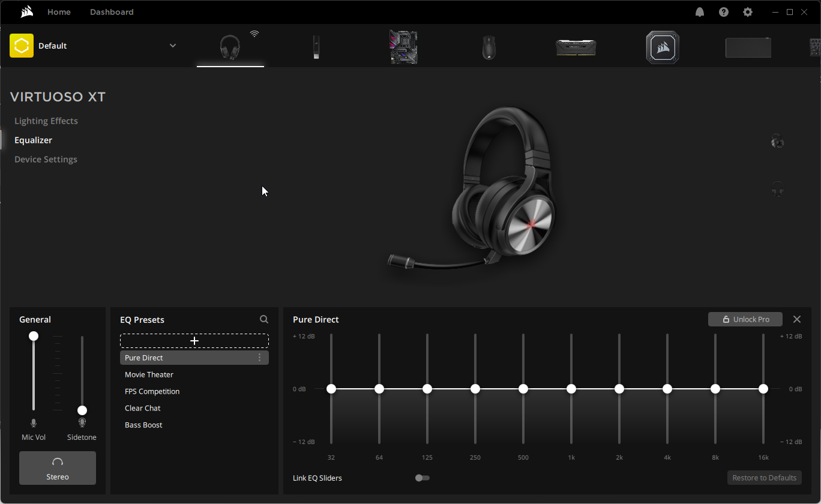Open Device Settings section
Screen dimensions: 821x504
tap(46, 159)
